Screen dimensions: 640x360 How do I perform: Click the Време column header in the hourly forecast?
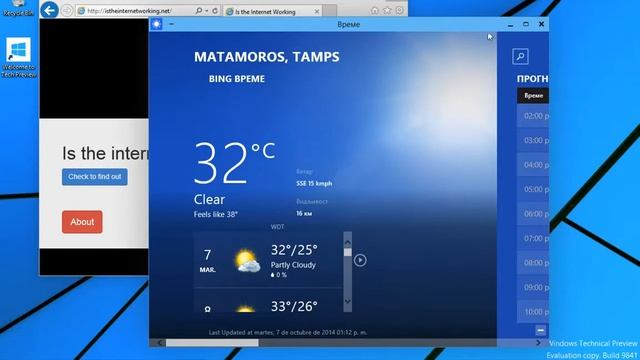tap(533, 96)
